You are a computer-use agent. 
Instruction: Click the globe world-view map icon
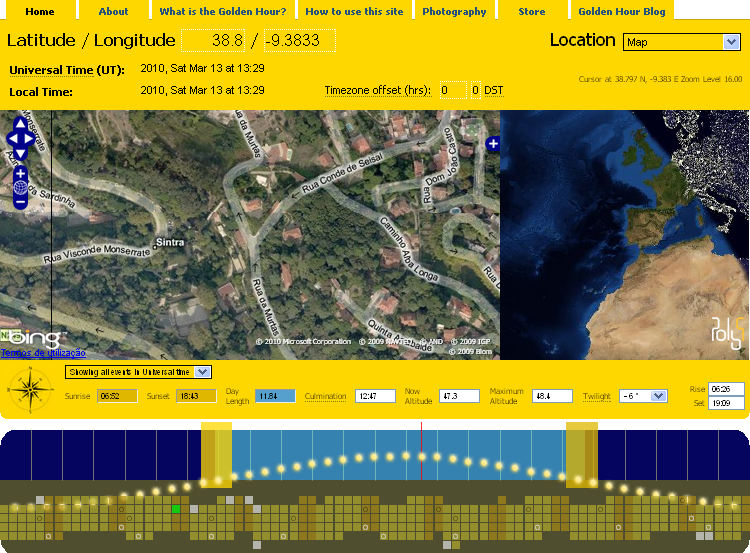tap(20, 188)
